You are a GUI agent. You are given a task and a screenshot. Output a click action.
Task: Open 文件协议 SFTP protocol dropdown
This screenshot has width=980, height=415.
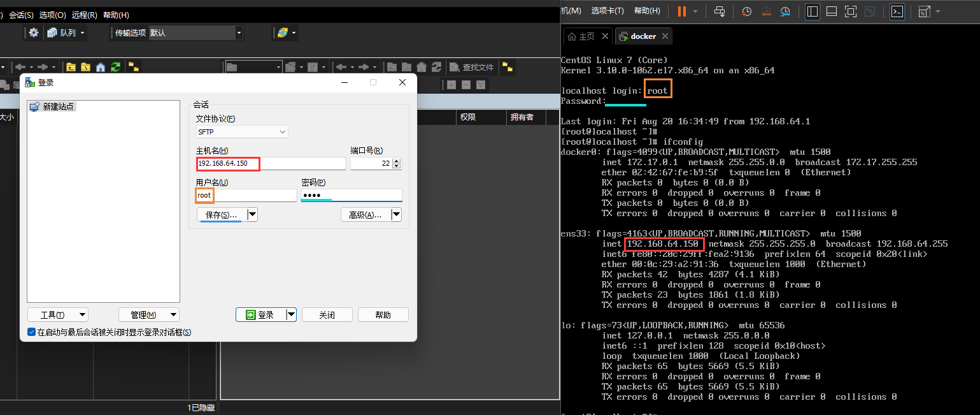(x=242, y=132)
